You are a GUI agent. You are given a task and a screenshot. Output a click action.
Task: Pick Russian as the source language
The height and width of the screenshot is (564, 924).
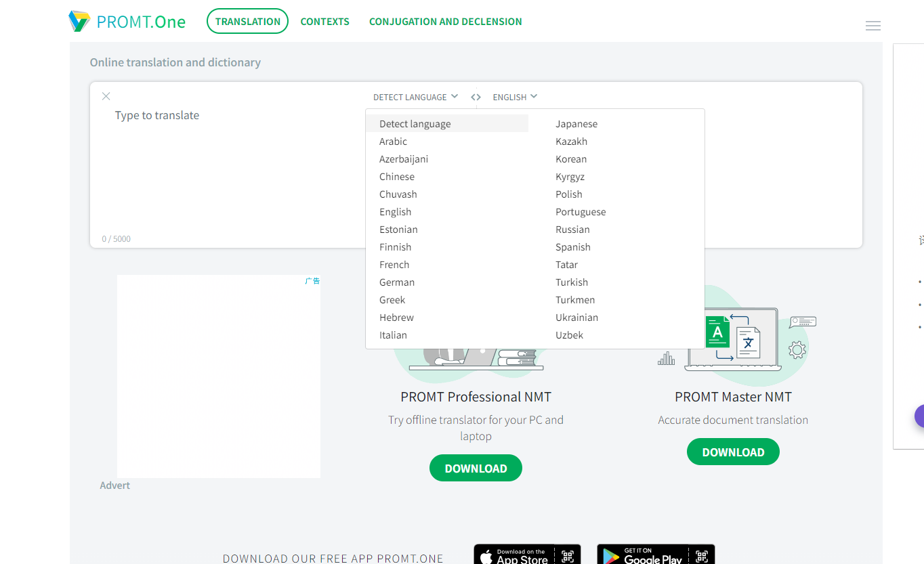[x=572, y=230]
